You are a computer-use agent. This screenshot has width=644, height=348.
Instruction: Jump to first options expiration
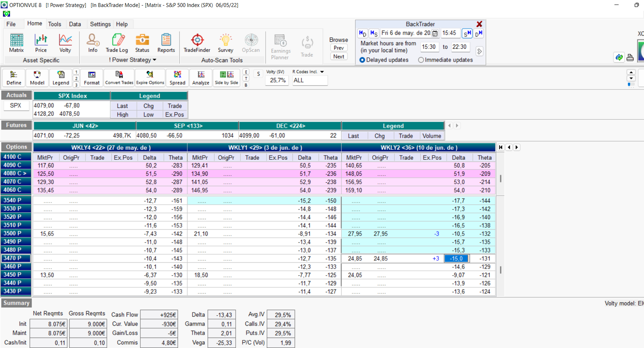pos(501,147)
